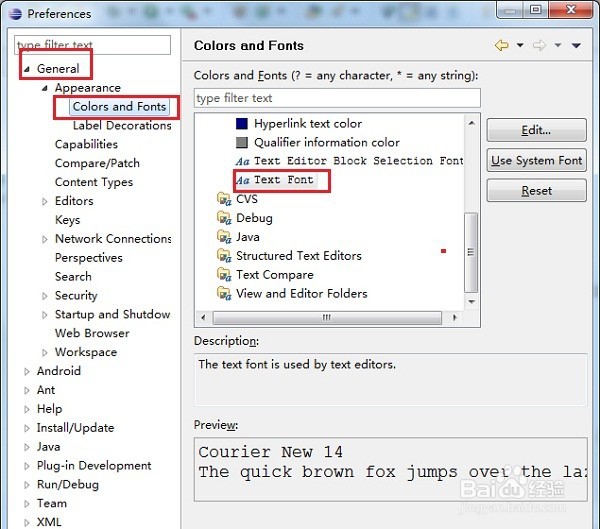
Task: Open the preferences page view menu triangle
Action: pyautogui.click(x=576, y=45)
